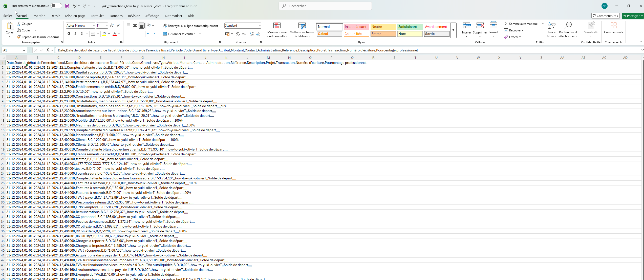Decrease indent in Alignement group
The height and width of the screenshot is (280, 644).
tap(149, 34)
